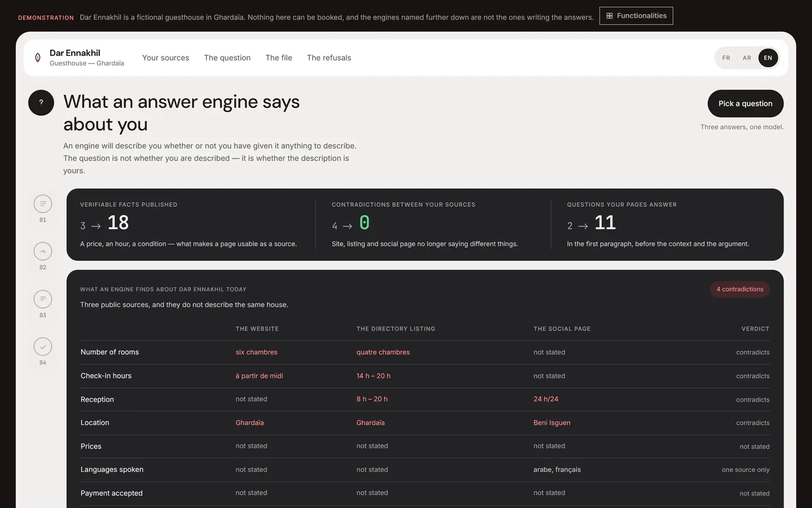Click the 4 contradictions badge

pyautogui.click(x=740, y=290)
